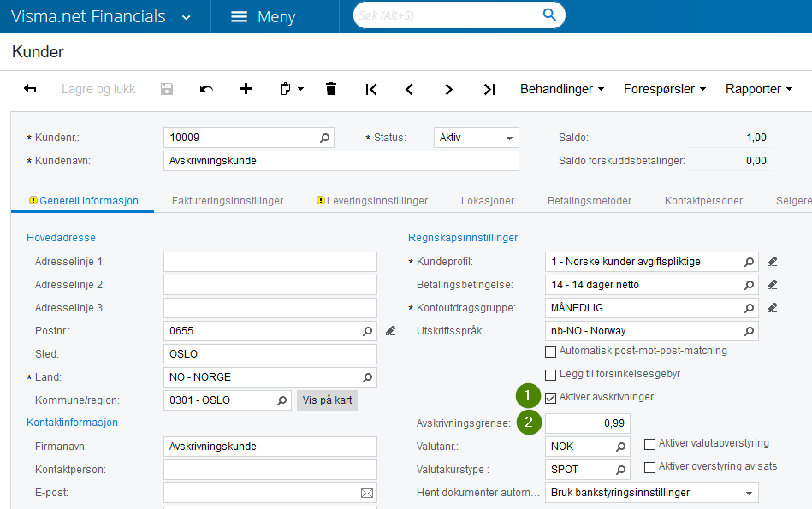The height and width of the screenshot is (509, 812).
Task: Click the Kundenavn input field
Action: click(341, 161)
